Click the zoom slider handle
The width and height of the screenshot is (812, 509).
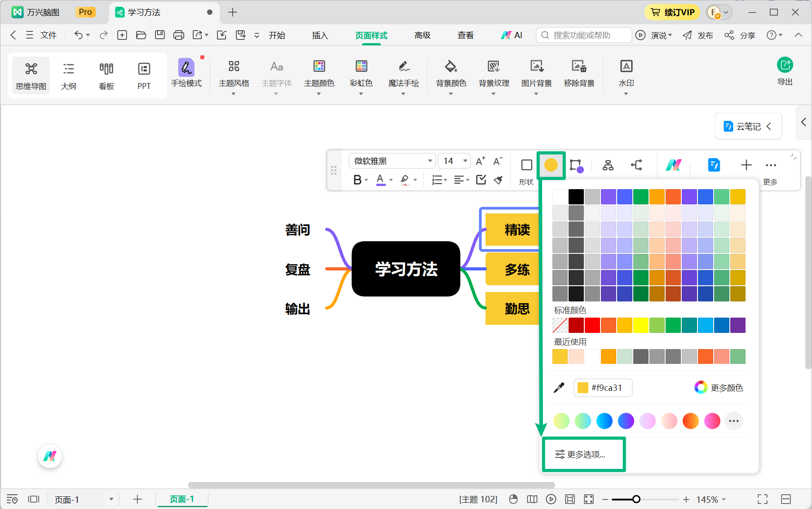point(636,499)
